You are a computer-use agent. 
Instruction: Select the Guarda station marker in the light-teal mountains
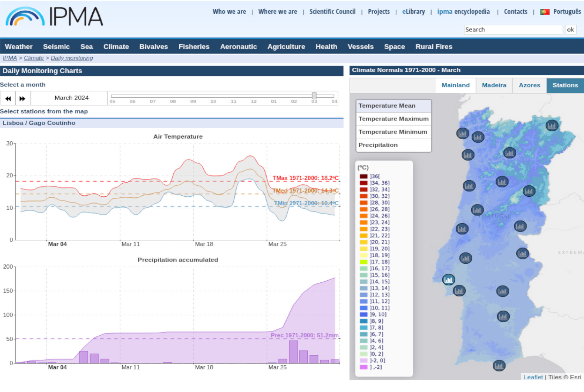click(529, 191)
